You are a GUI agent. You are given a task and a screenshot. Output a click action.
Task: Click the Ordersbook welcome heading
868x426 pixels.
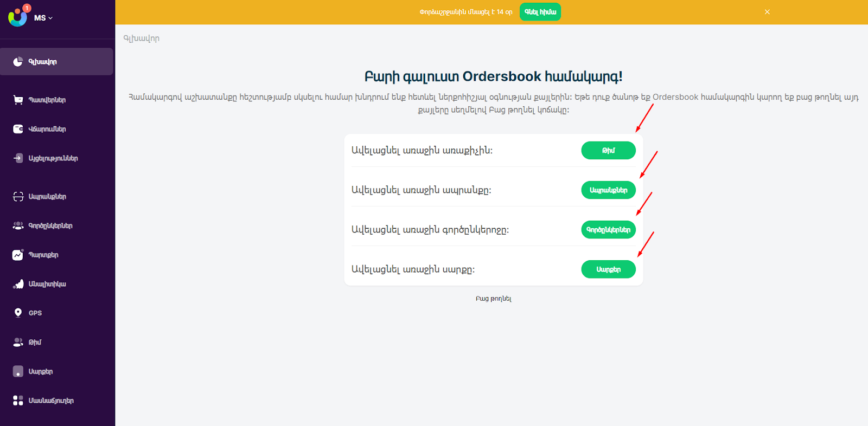click(x=493, y=76)
